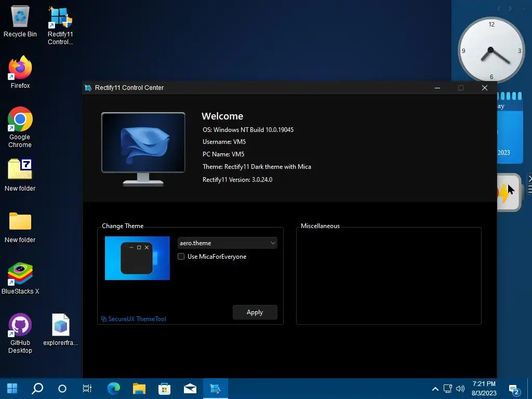Open GitHub Desktop shortcut
This screenshot has width=532, height=399.
point(20,334)
